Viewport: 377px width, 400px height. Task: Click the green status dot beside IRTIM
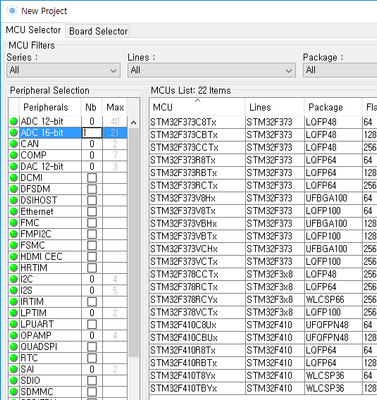tap(14, 302)
